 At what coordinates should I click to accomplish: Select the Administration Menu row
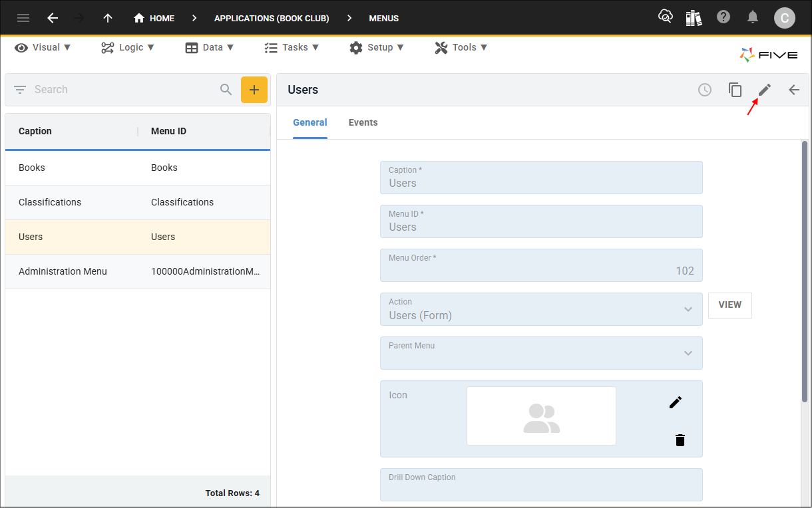[x=138, y=271]
